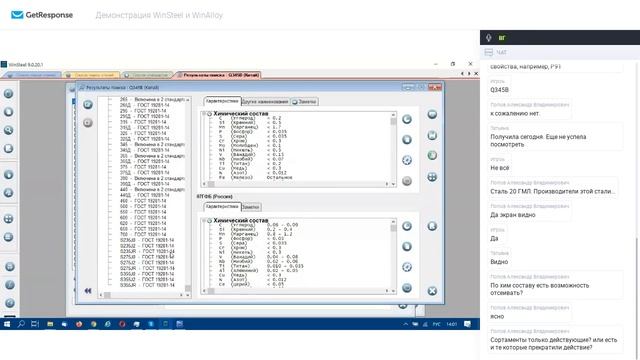Click the bottom round icon beside lower composition panel

407,288
